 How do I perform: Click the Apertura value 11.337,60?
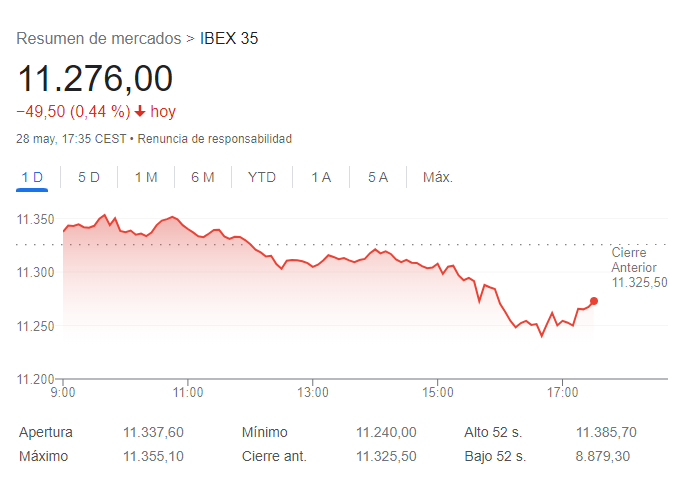[x=153, y=433]
